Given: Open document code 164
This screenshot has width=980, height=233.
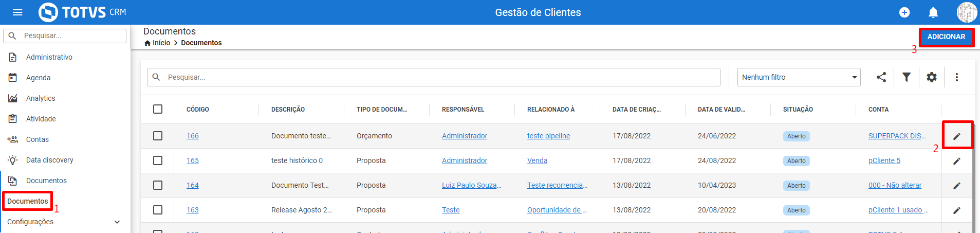Looking at the screenshot, I should [193, 185].
